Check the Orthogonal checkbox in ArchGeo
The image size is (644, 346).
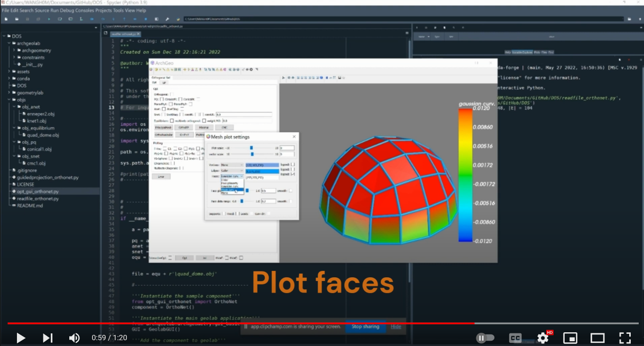(171, 94)
